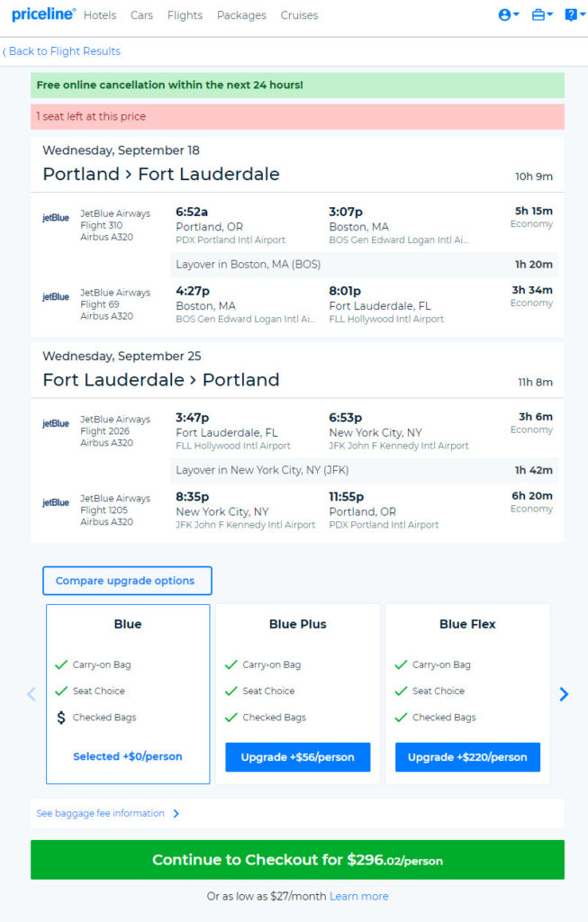Click Compare upgrade options button
588x922 pixels.
pyautogui.click(x=127, y=581)
